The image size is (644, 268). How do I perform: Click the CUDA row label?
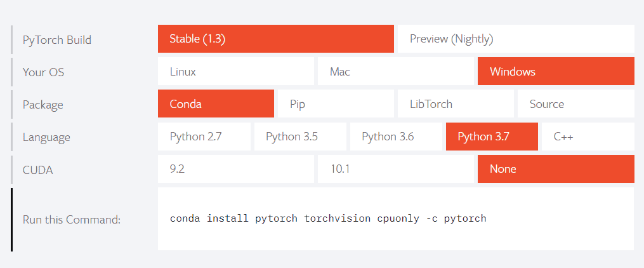38,170
